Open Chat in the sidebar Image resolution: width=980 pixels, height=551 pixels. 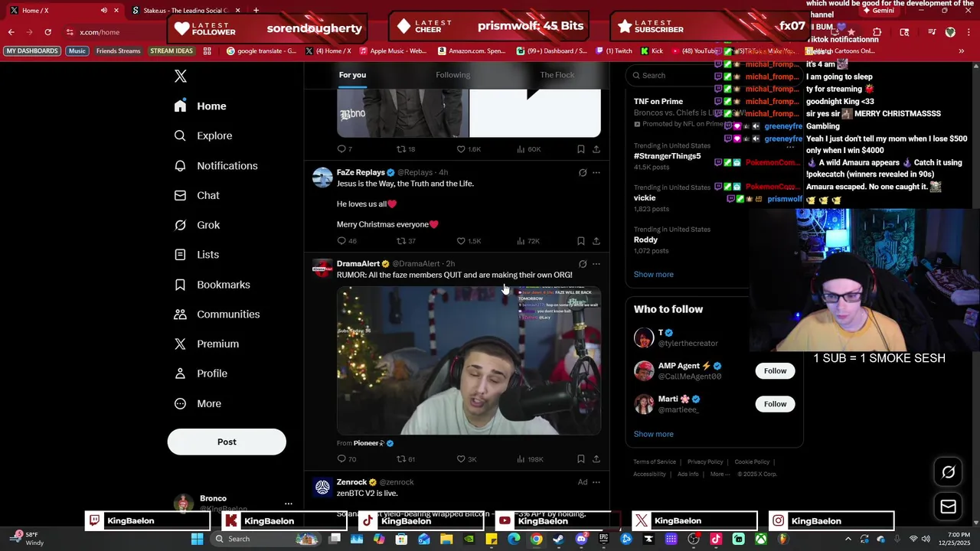197,195
